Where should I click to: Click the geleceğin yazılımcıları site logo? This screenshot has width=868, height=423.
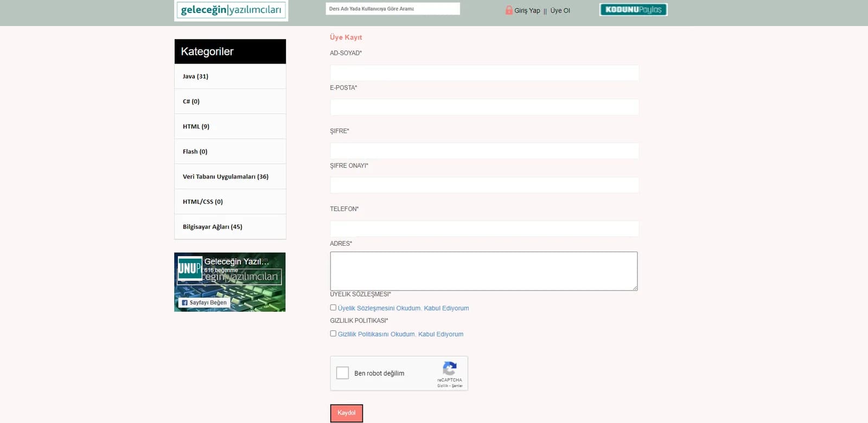(x=231, y=10)
